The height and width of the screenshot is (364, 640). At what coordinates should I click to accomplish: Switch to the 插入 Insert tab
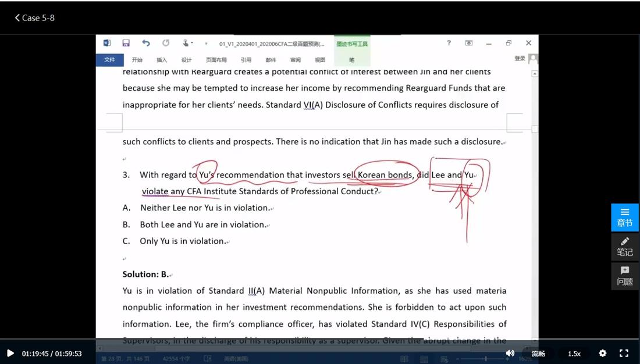(162, 60)
